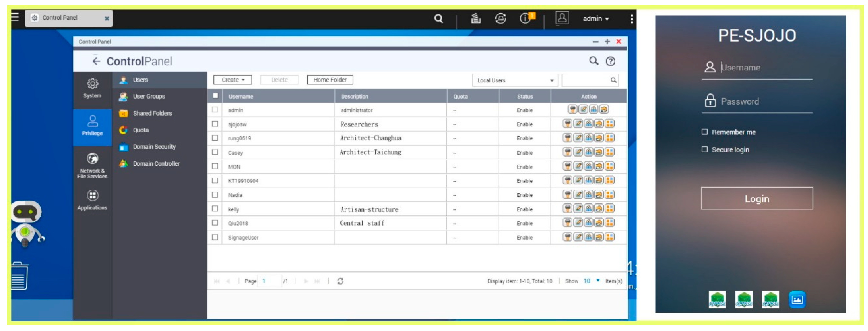Click edit account icon for sjojosw row
This screenshot has height=331, width=868.
[x=578, y=124]
